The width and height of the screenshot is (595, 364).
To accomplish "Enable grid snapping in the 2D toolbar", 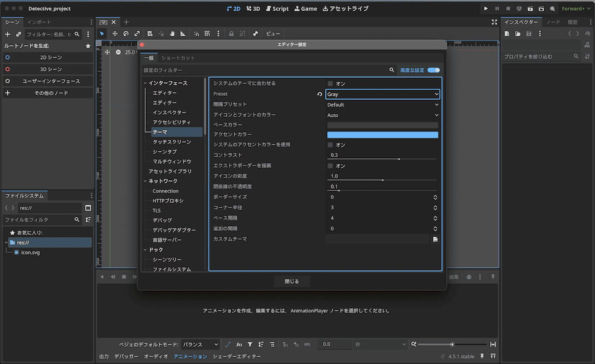I will click(207, 34).
